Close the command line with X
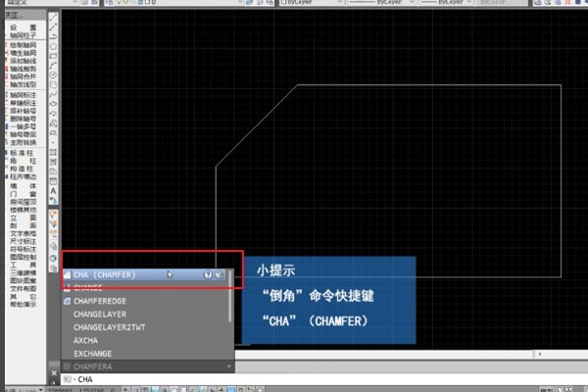The width and height of the screenshot is (588, 392). pos(54,372)
